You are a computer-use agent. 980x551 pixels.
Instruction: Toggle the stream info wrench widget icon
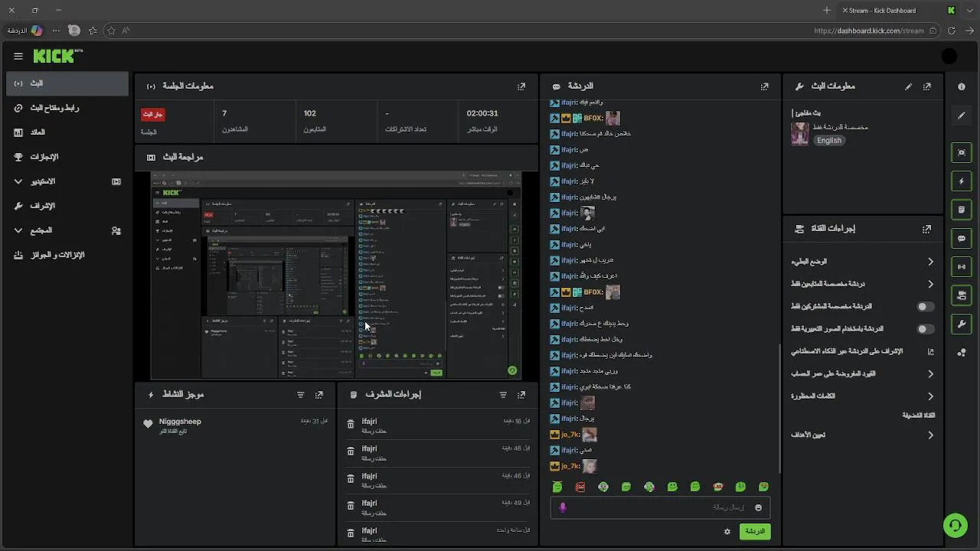[x=962, y=324]
